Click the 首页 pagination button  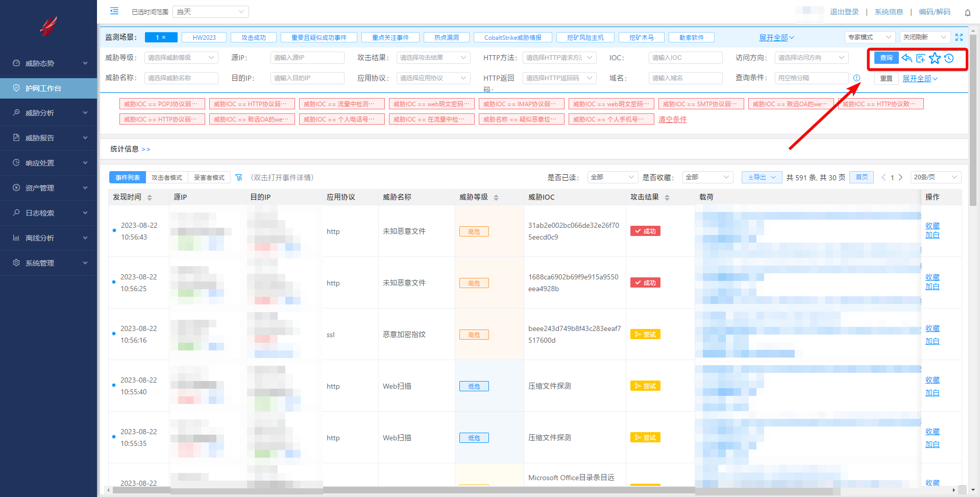coord(862,177)
